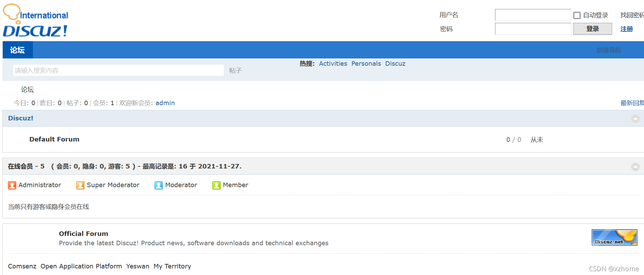This screenshot has height=275, width=644.
Task: Click the 在线会员 online members heading
Action: coord(20,166)
